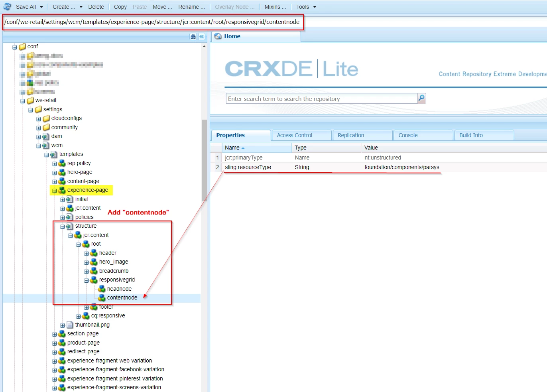The width and height of the screenshot is (547, 392).
Task: Click the we-retail folder icon
Action: point(30,100)
